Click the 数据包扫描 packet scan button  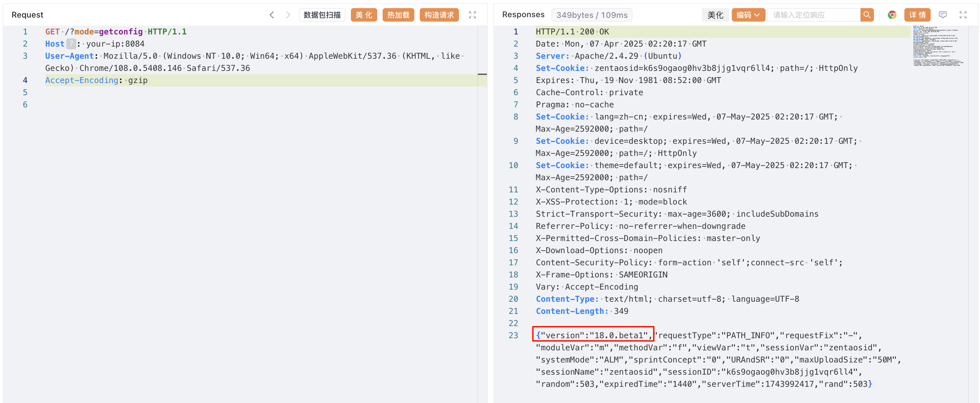click(x=322, y=15)
